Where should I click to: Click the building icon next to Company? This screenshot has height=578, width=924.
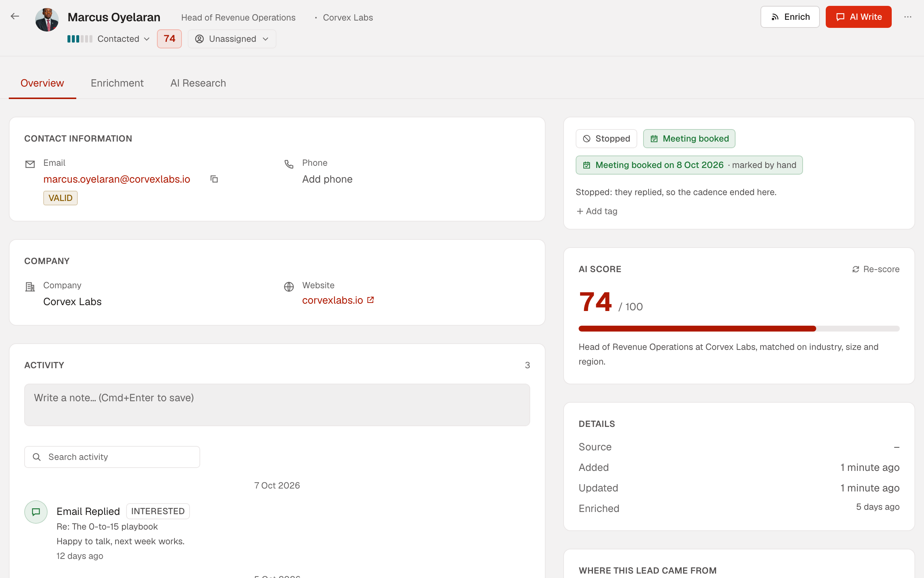click(x=30, y=287)
